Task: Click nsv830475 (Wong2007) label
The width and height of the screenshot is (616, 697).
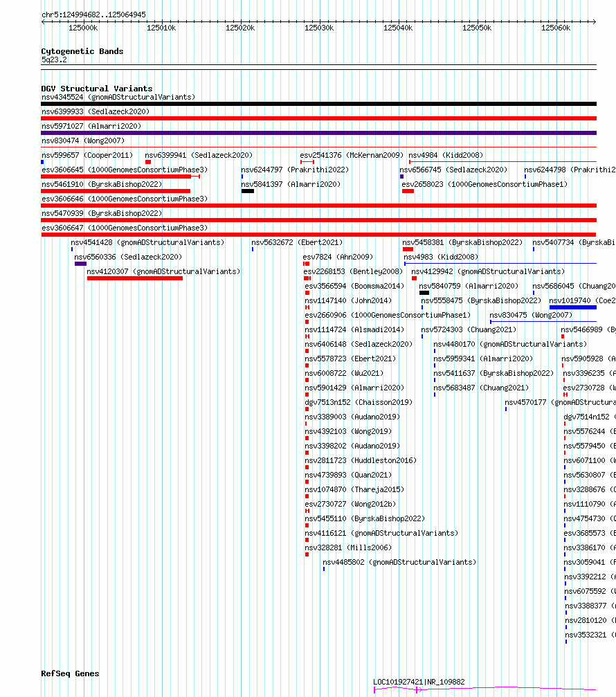Action: tap(531, 315)
